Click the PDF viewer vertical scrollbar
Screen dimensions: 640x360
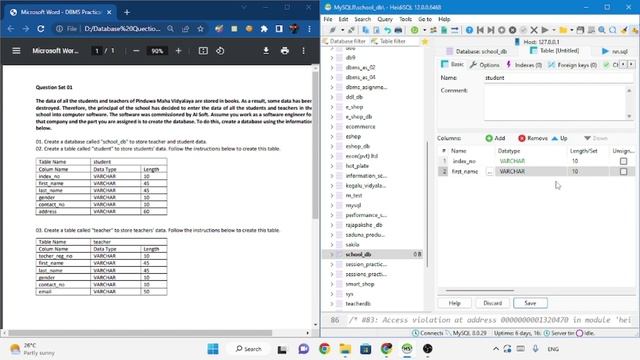click(x=315, y=145)
